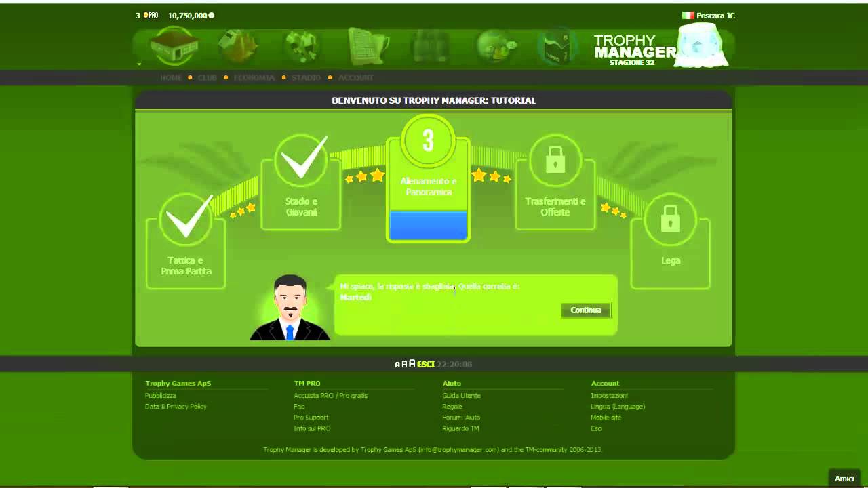Select the Tattica e Prima Partita step label
Screen dimensions: 868x488
coord(186,266)
